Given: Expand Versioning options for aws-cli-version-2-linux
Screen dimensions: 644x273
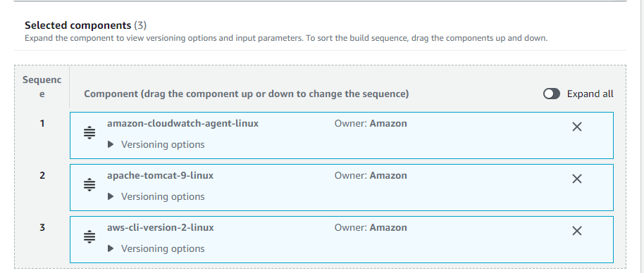Looking at the screenshot, I should tap(156, 249).
